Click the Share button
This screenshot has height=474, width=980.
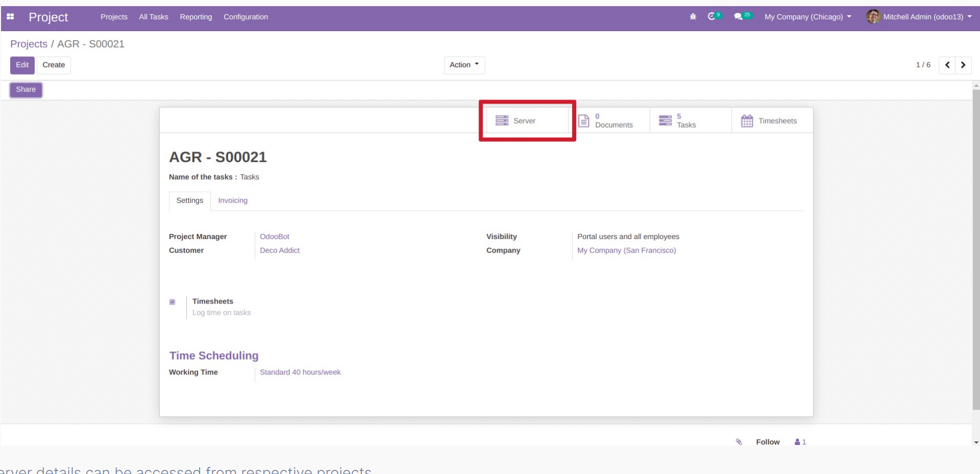[26, 90]
